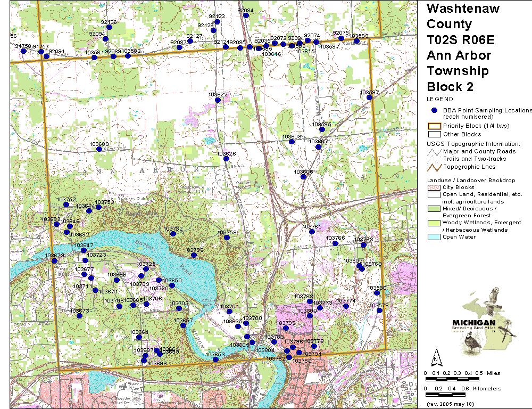Pick the Woody Wetlands legend swatch
The height and width of the screenshot is (409, 532).
coord(434,223)
